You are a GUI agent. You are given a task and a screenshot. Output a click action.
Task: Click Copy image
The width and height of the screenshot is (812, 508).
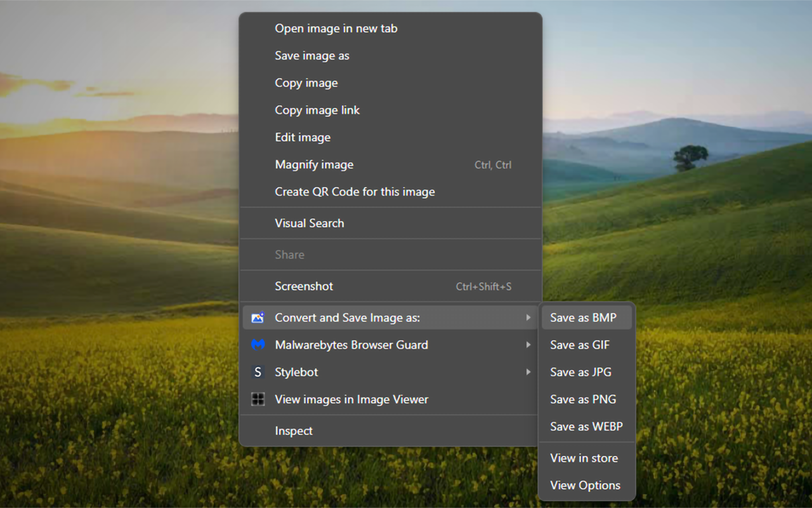[306, 83]
